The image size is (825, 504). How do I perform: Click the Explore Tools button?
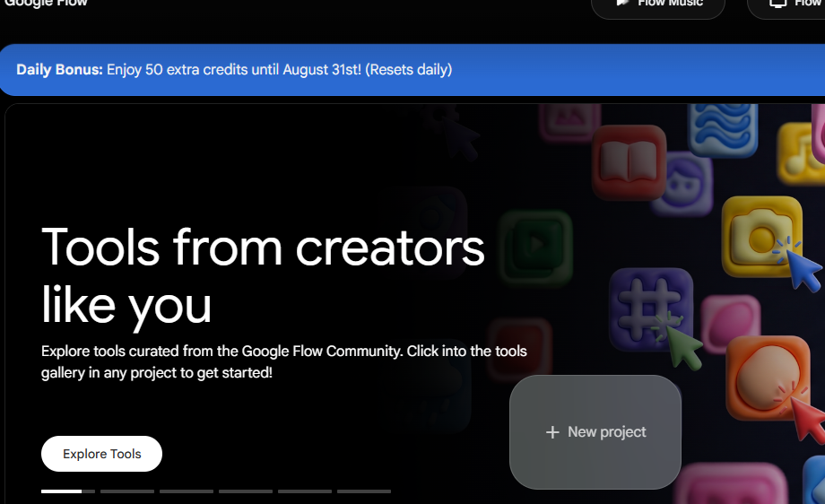click(x=101, y=454)
